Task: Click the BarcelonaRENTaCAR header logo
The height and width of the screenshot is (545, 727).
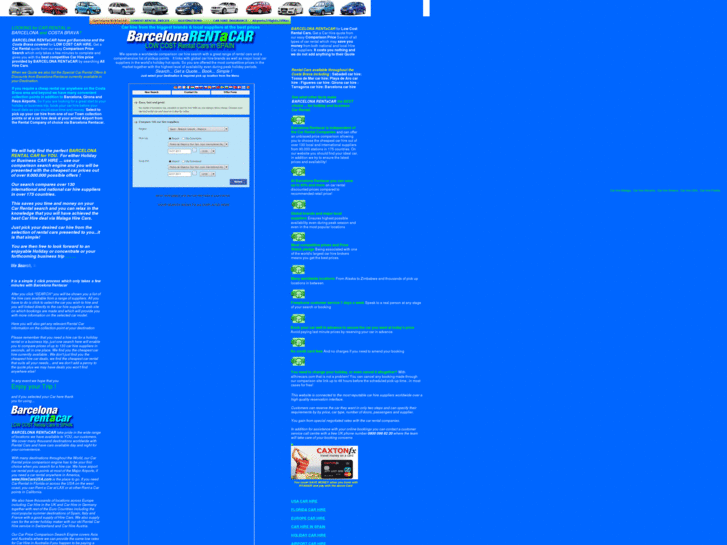Action: pyautogui.click(x=191, y=37)
